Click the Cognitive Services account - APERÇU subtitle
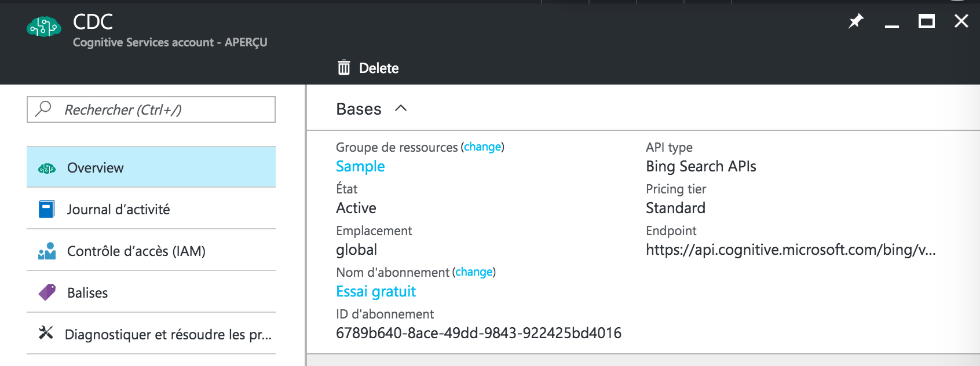 [170, 42]
